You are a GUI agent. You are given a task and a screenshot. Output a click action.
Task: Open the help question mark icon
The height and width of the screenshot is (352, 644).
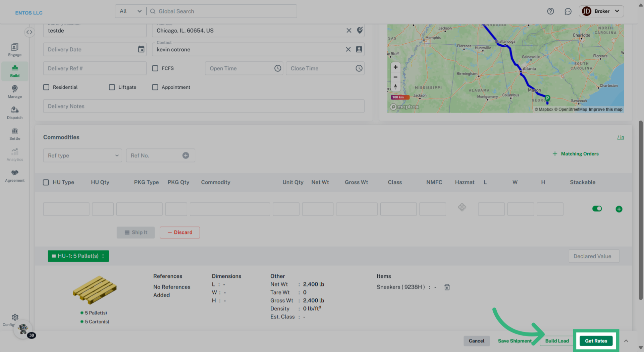pyautogui.click(x=550, y=11)
